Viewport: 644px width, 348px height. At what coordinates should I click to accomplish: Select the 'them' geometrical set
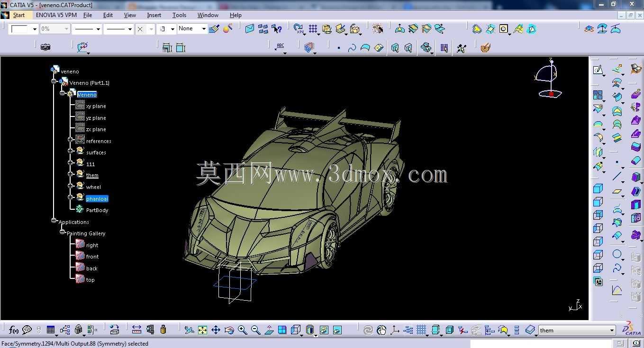click(92, 175)
